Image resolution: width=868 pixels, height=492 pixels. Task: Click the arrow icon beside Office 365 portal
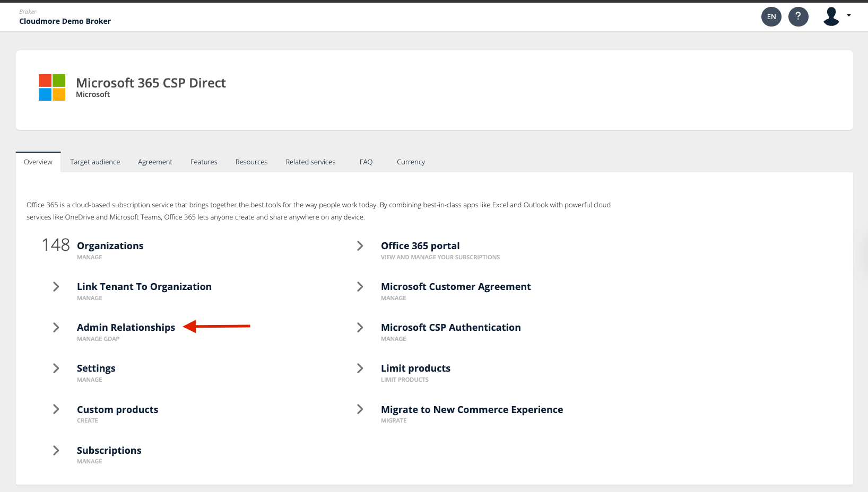(x=360, y=246)
